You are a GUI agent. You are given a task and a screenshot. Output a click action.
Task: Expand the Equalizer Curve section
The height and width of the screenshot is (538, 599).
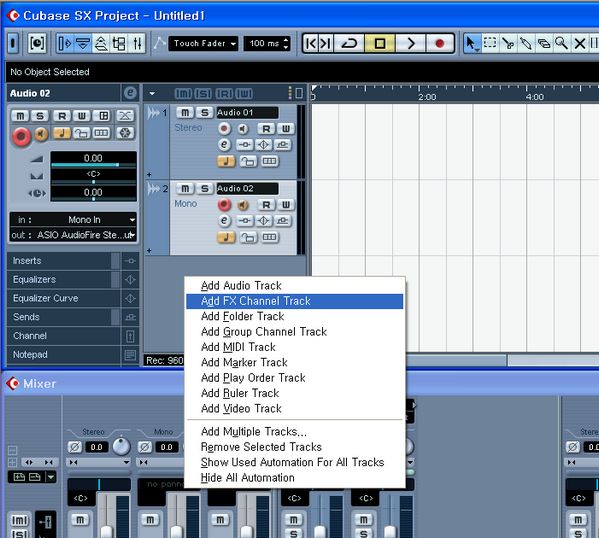tap(63, 298)
